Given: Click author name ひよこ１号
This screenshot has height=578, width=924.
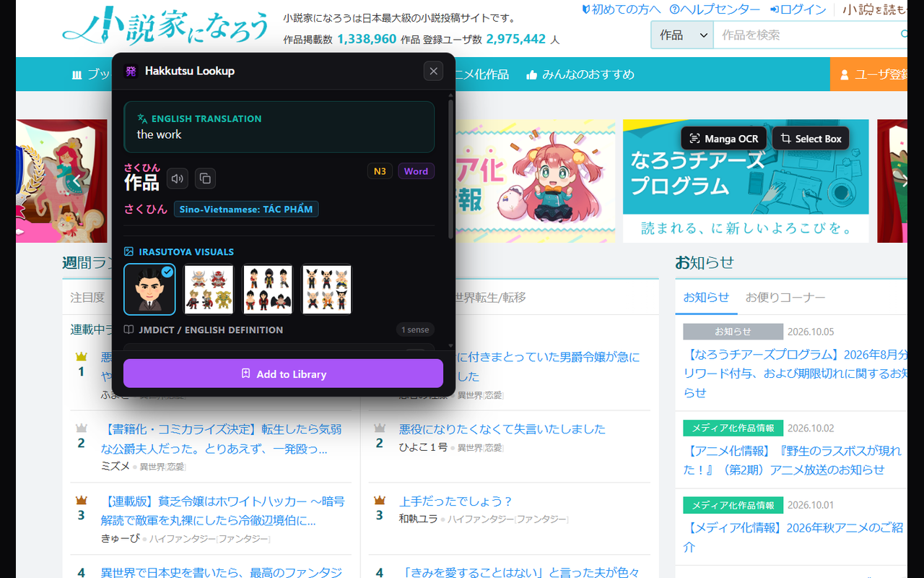Looking at the screenshot, I should point(423,447).
